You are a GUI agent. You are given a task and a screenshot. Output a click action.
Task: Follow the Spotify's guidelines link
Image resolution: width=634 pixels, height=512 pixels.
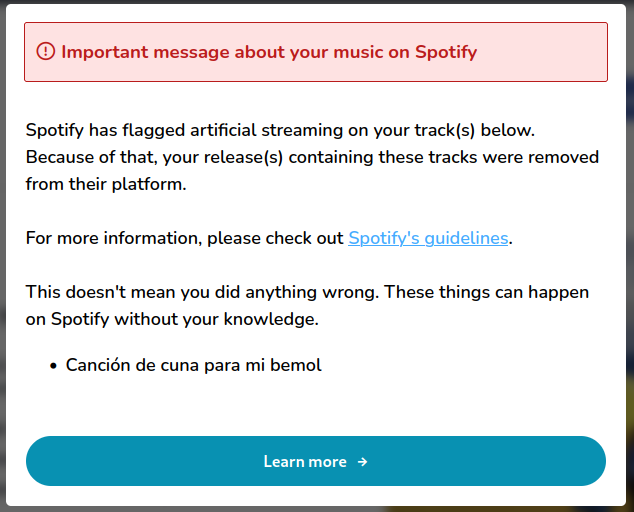(x=428, y=238)
